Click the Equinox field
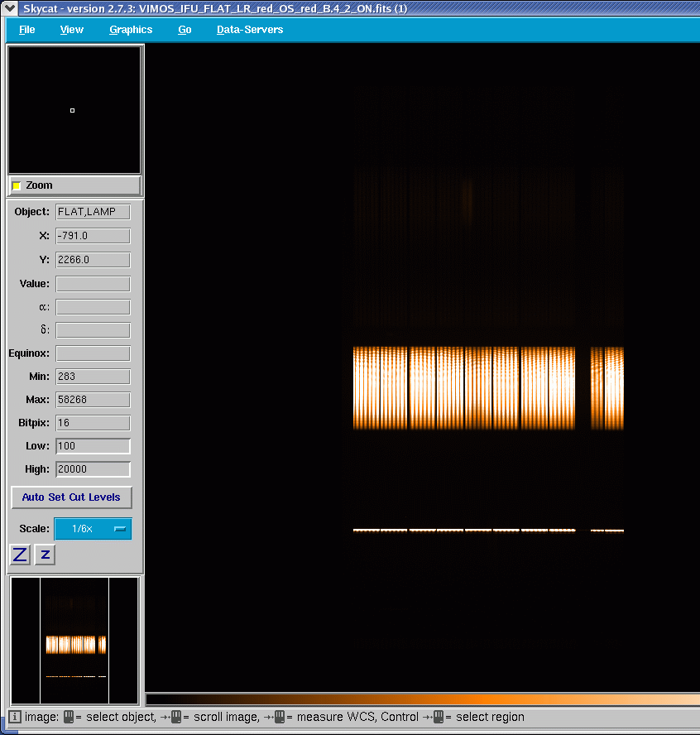Viewport: 700px width, 735px height. point(93,353)
